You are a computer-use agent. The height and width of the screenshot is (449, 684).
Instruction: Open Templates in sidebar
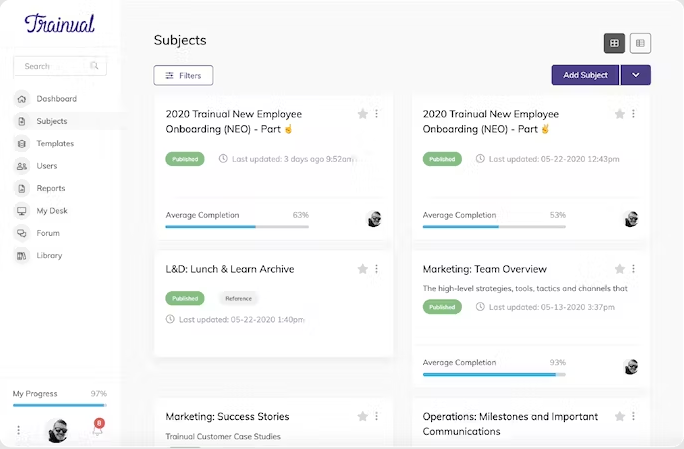(x=55, y=144)
